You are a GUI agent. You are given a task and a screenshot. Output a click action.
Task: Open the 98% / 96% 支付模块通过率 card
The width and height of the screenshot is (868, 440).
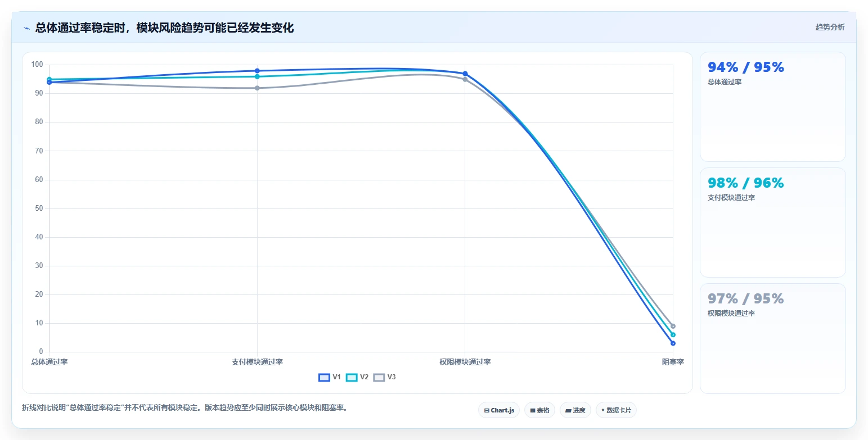[x=772, y=223]
